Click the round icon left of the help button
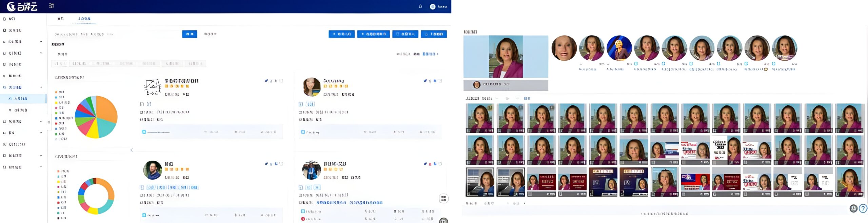Viewport: 868px width, 223px height. coord(853,208)
